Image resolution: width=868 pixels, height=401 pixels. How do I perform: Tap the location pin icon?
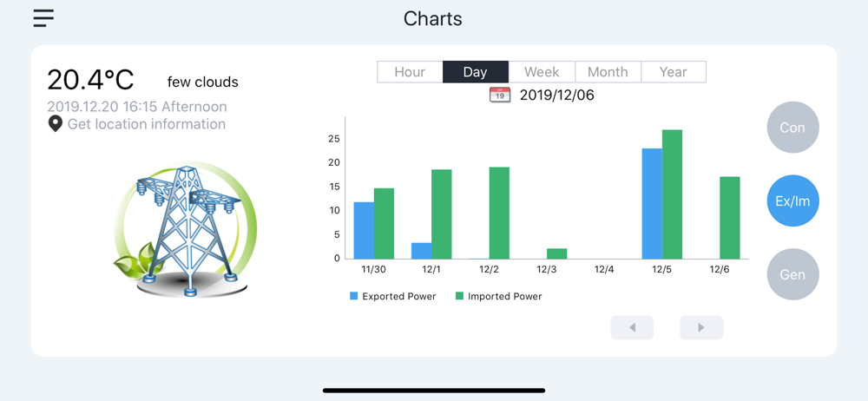(x=55, y=124)
